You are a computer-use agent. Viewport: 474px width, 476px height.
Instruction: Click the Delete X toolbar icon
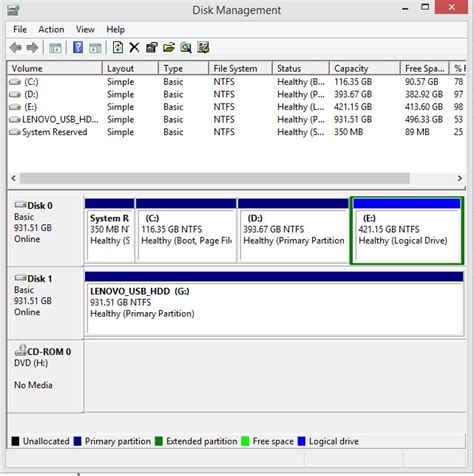(x=134, y=48)
